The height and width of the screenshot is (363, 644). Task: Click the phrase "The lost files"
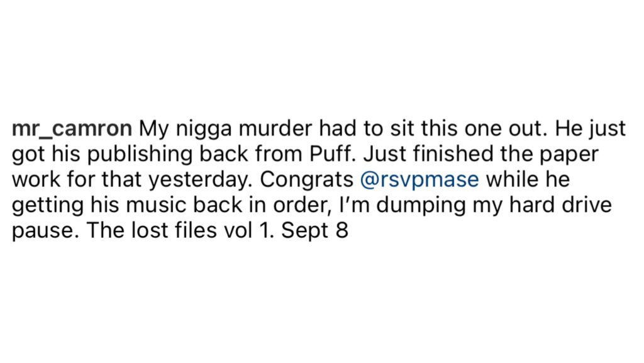pos(152,230)
